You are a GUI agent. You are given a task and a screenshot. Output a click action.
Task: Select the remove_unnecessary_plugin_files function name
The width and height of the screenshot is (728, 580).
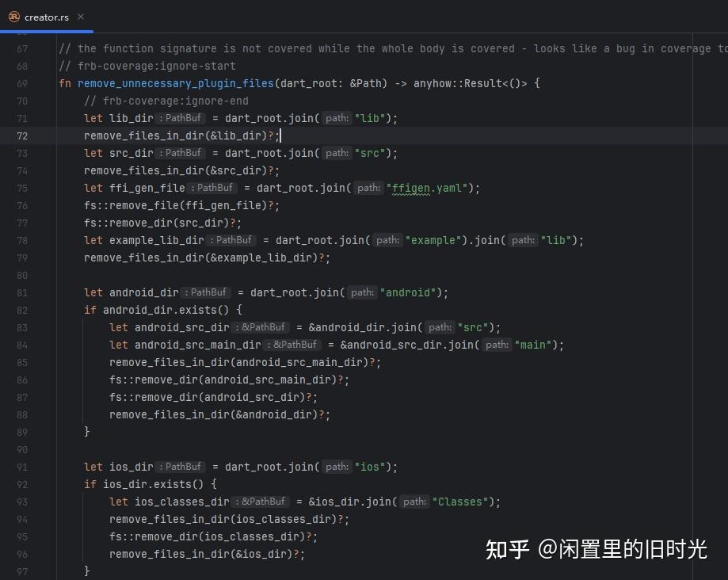(x=176, y=83)
